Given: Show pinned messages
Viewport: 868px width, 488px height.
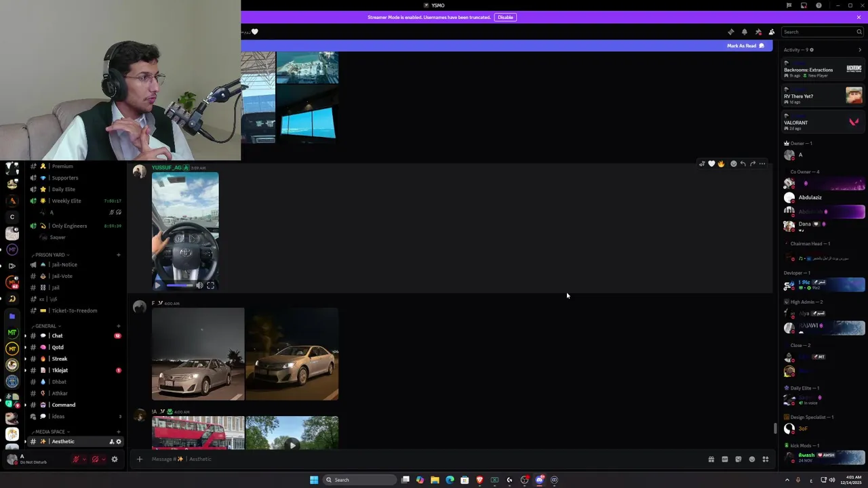Looking at the screenshot, I should [758, 32].
